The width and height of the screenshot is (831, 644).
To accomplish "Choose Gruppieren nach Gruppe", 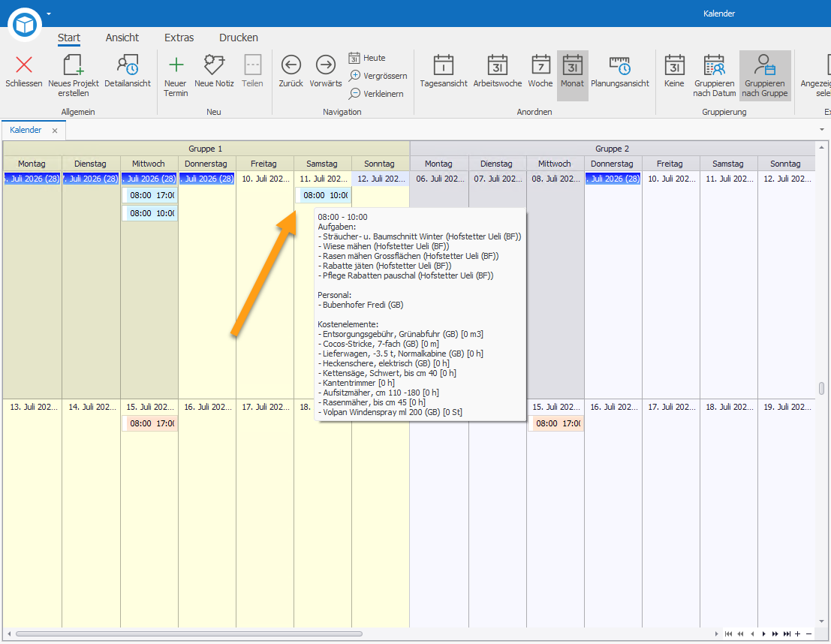I will point(765,74).
